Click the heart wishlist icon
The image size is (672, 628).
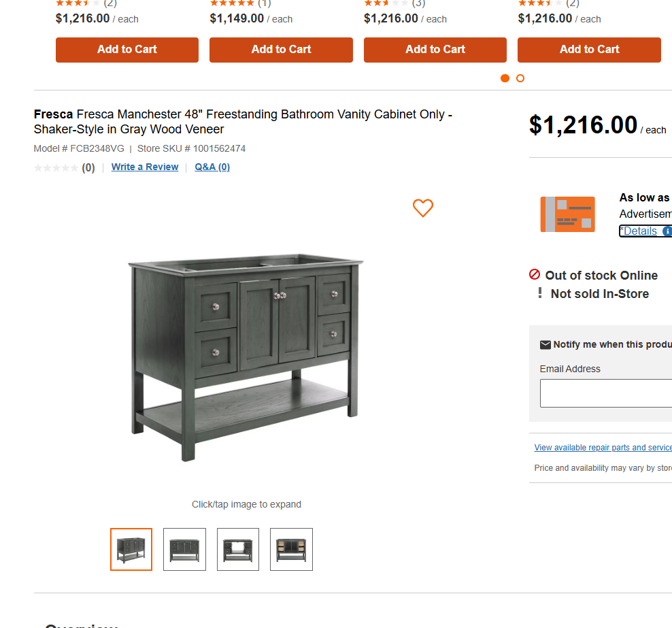pyautogui.click(x=423, y=208)
